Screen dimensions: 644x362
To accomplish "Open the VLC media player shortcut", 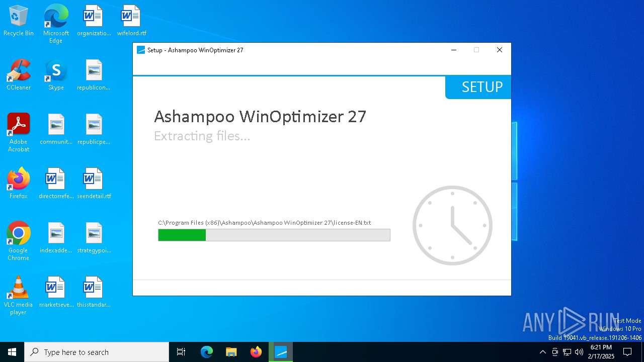I will (x=19, y=296).
